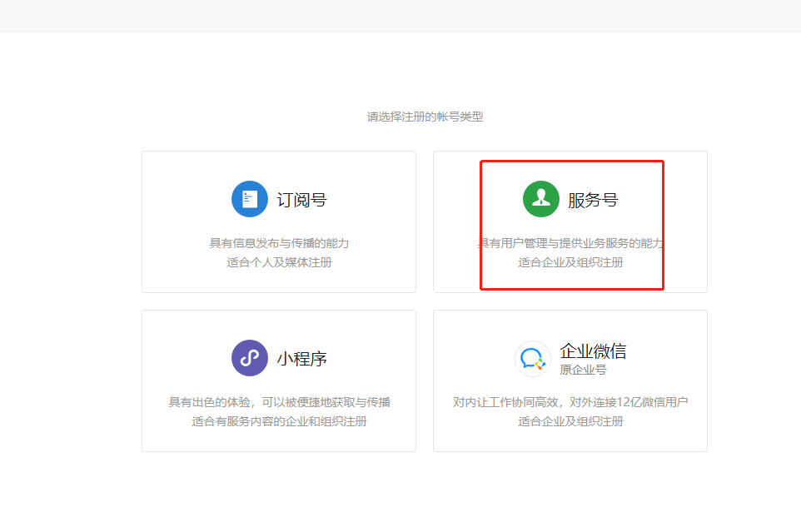Click the heading 请选择注册的帐号类型

[424, 117]
